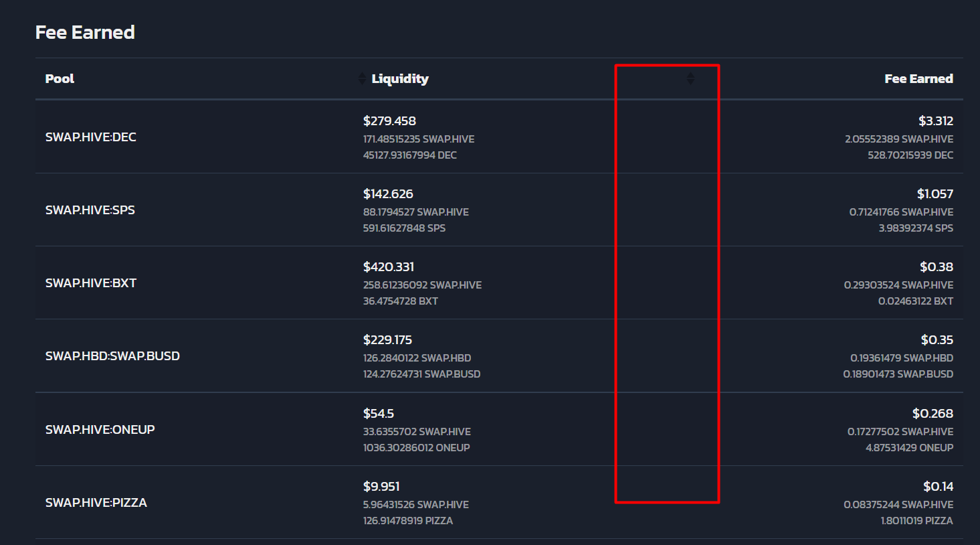
Task: Click the sort arrows beside Liquidity header
Action: coord(362,78)
